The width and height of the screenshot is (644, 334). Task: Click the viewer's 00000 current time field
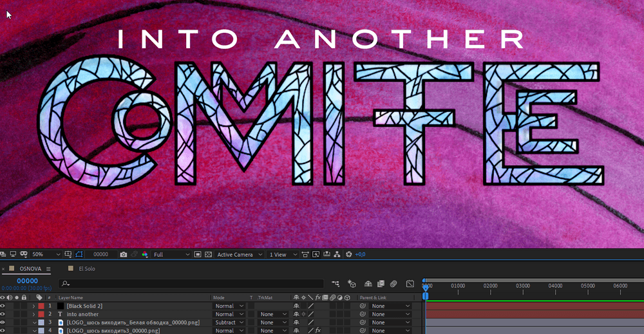(101, 254)
